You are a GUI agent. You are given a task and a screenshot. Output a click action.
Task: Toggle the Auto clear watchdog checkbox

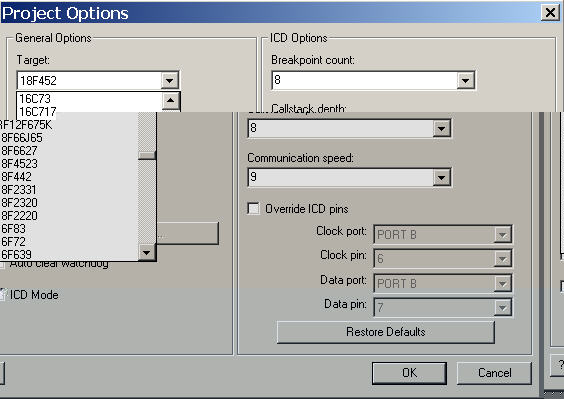(x=2, y=264)
